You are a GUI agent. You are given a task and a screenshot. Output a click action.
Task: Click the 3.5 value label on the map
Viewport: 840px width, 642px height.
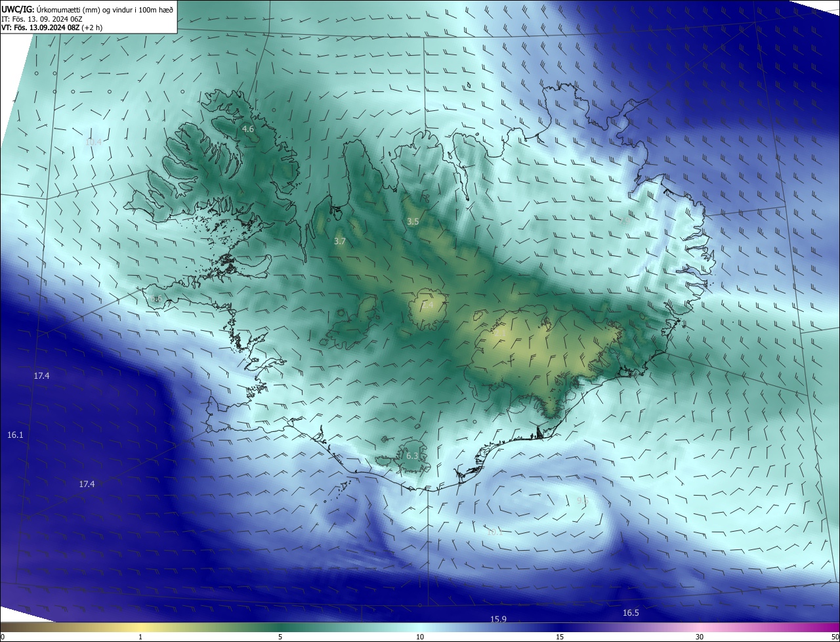(x=413, y=222)
